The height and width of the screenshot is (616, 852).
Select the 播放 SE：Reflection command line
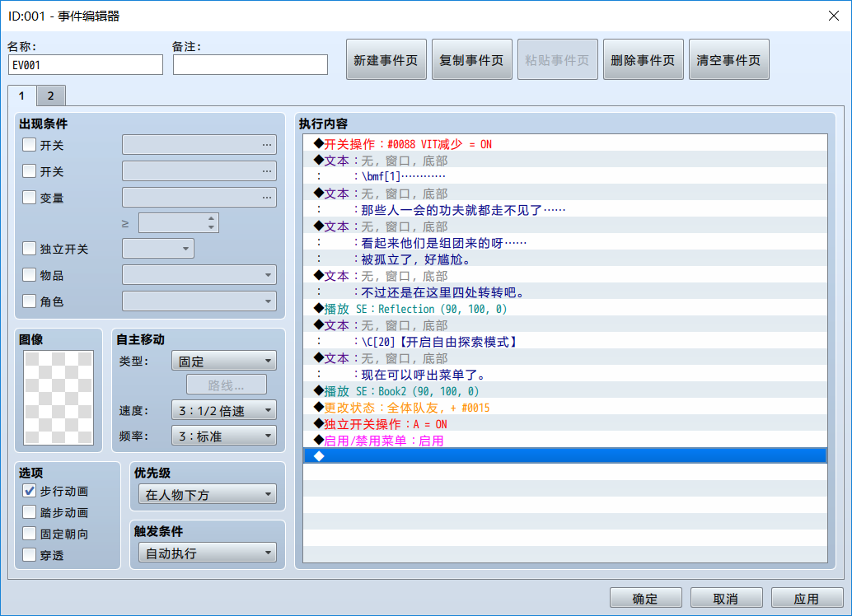coord(565,309)
